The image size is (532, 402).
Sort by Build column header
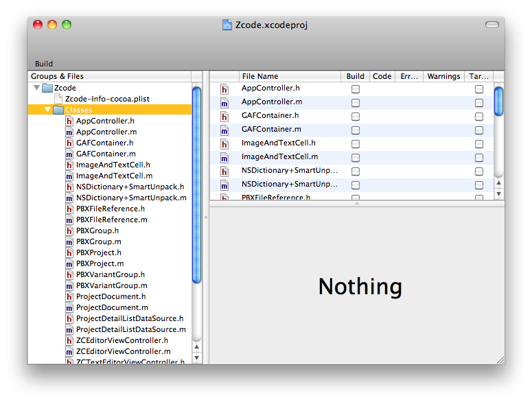(x=355, y=76)
